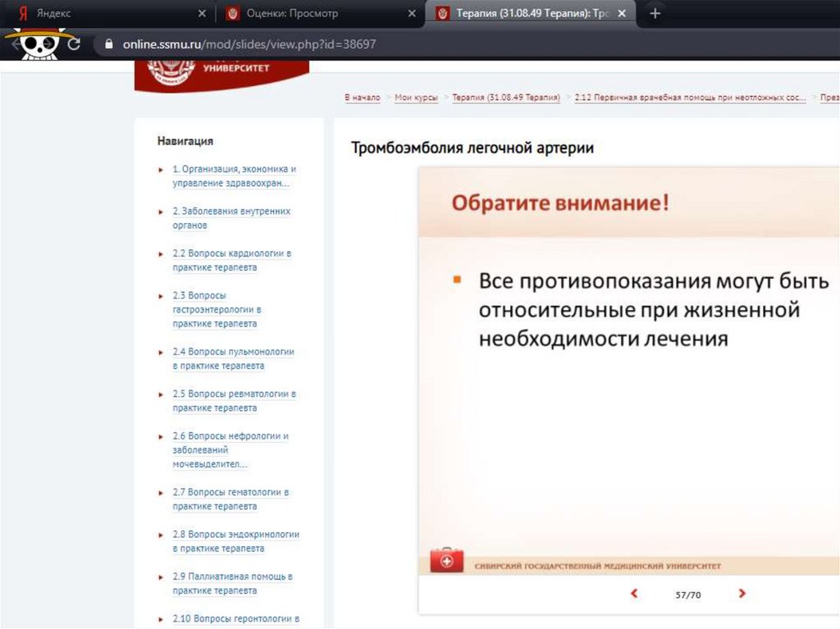Expand 2.2 Вопросы кардиологии navigation item
The image size is (840, 629).
tap(231, 260)
